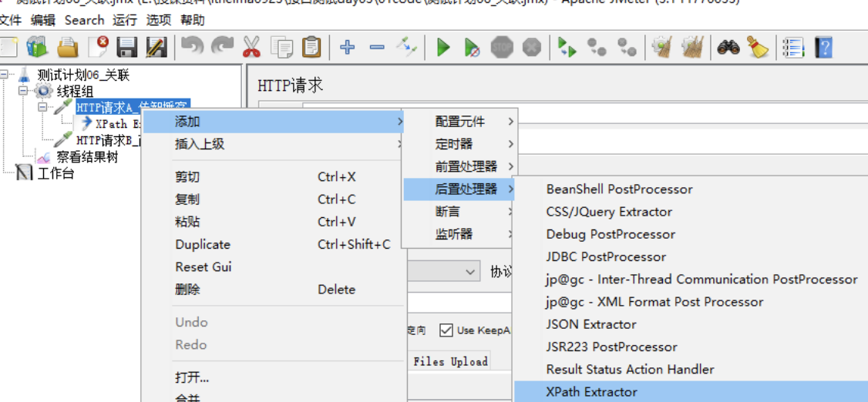This screenshot has height=402, width=868.
Task: Expand all nodes with plus icon
Action: [x=348, y=48]
